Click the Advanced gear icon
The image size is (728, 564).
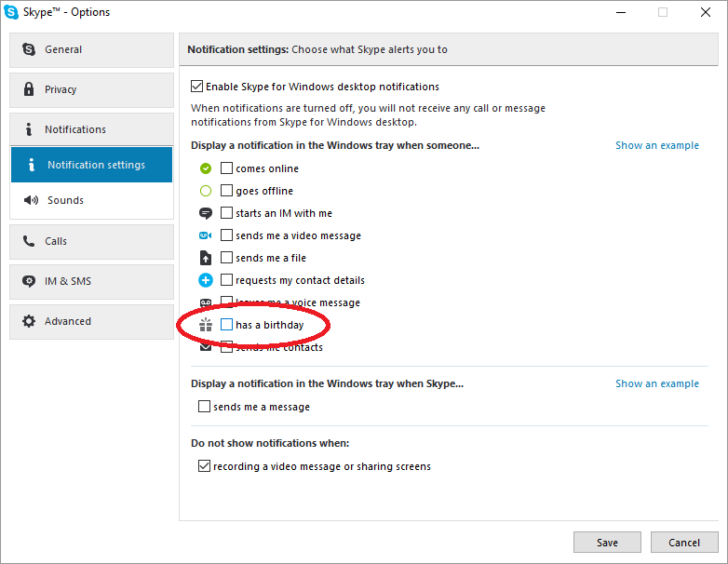tap(29, 321)
